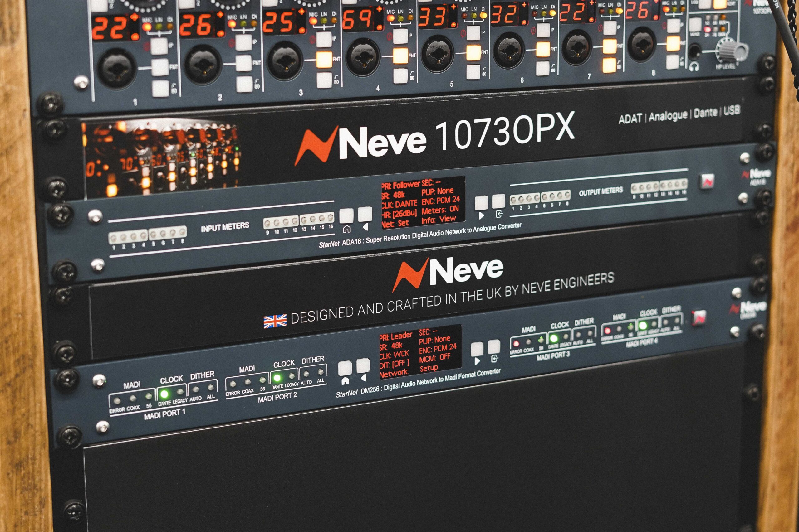Viewport: 799px width, 532px height.
Task: Toggle the channel 1 IP phase button
Action: coord(159,46)
